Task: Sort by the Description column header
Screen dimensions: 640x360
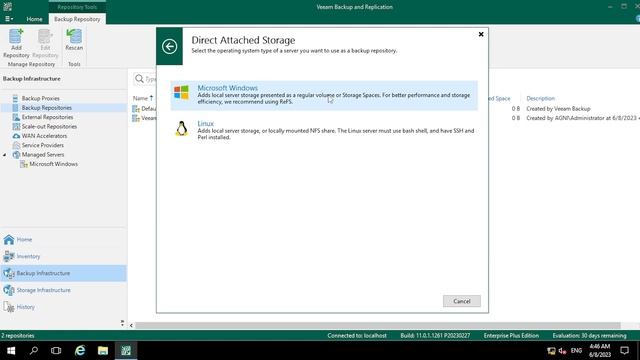Action: tap(540, 98)
